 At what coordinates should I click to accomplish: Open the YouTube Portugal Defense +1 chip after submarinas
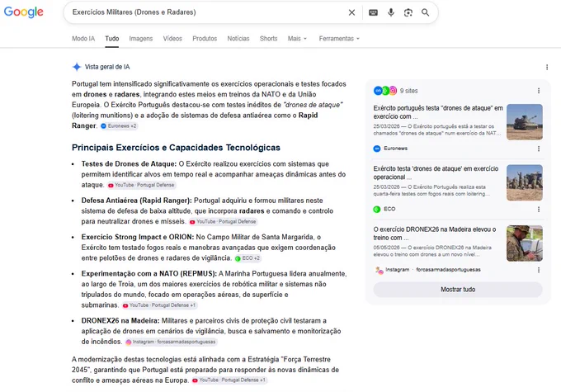click(159, 305)
